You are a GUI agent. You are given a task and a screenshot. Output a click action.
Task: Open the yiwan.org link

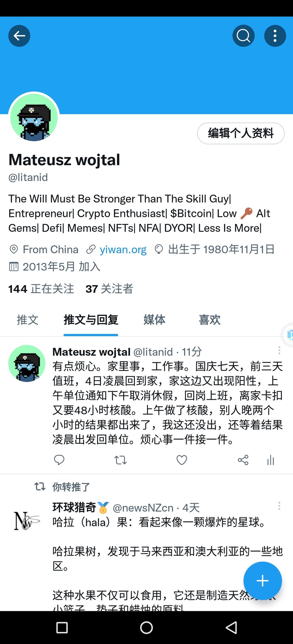pyautogui.click(x=123, y=249)
